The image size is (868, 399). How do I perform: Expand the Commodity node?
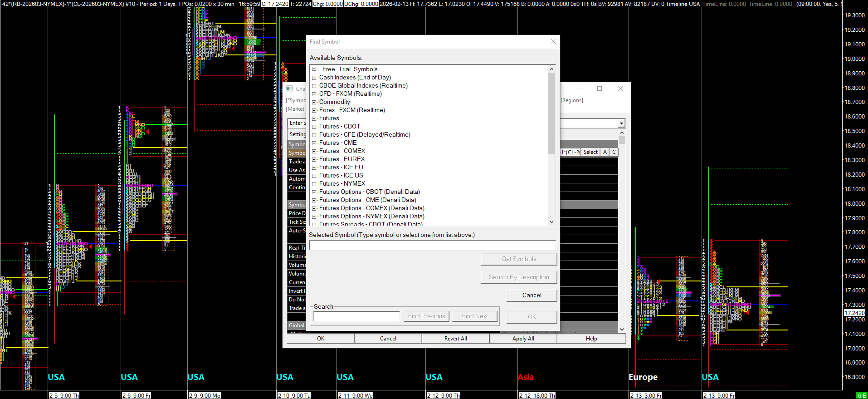click(x=314, y=102)
